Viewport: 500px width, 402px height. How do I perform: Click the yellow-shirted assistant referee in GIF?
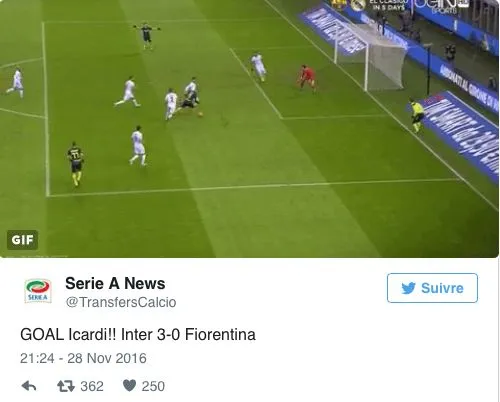pos(417,115)
